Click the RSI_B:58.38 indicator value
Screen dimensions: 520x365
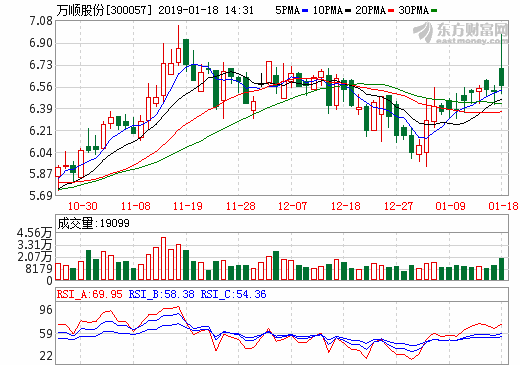click(x=162, y=294)
